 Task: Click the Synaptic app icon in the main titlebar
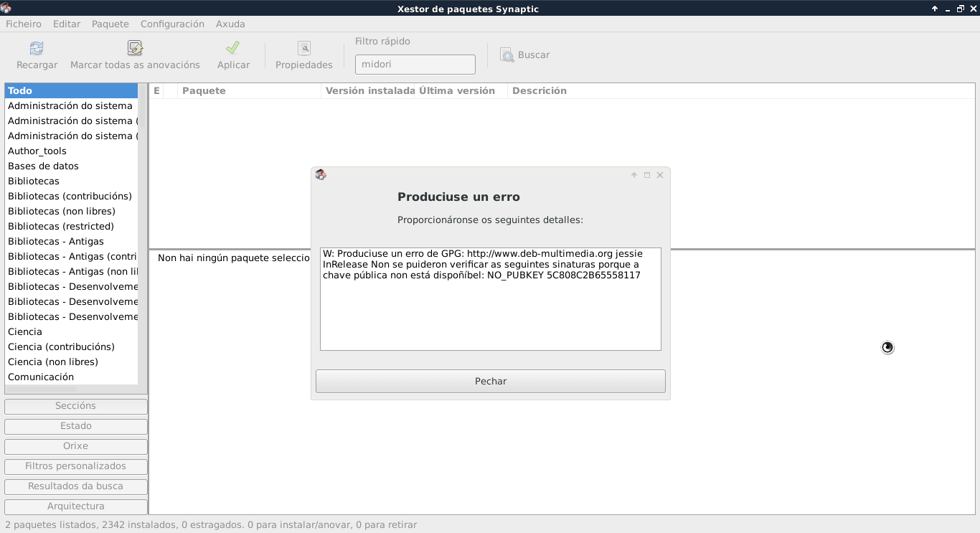(x=6, y=9)
